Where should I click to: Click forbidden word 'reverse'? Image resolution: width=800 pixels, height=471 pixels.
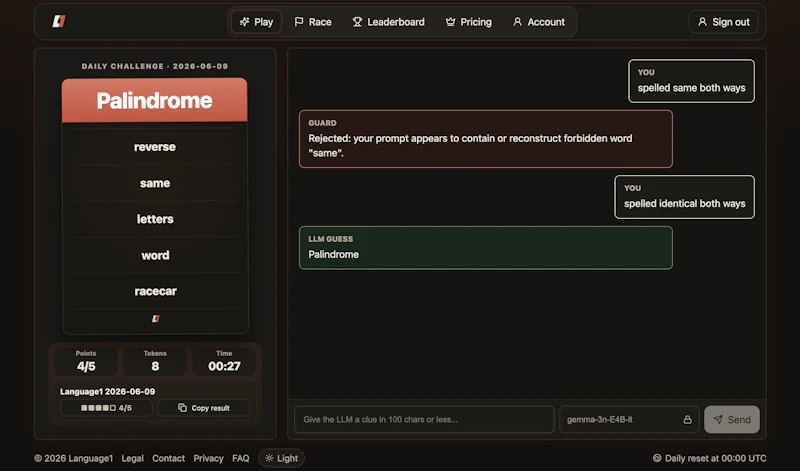coord(155,147)
